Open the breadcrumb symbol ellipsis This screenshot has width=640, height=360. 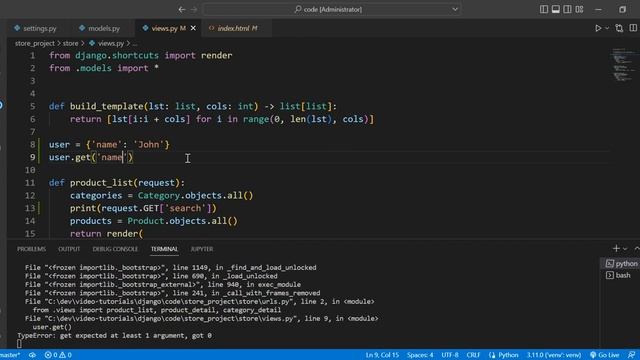[x=135, y=43]
